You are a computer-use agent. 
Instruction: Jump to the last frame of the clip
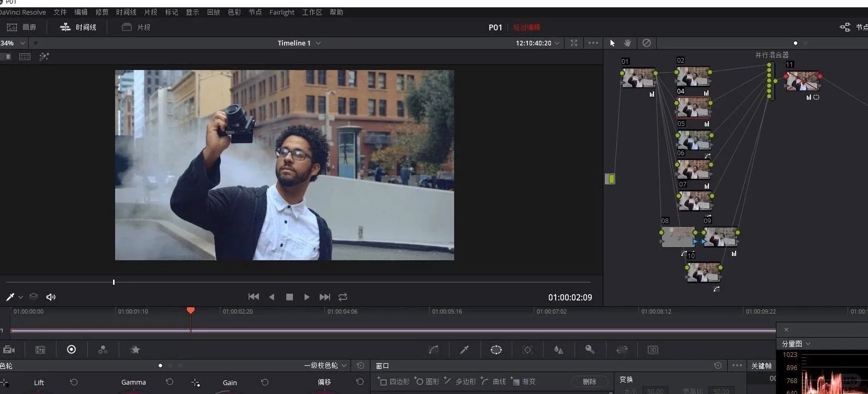coord(325,297)
